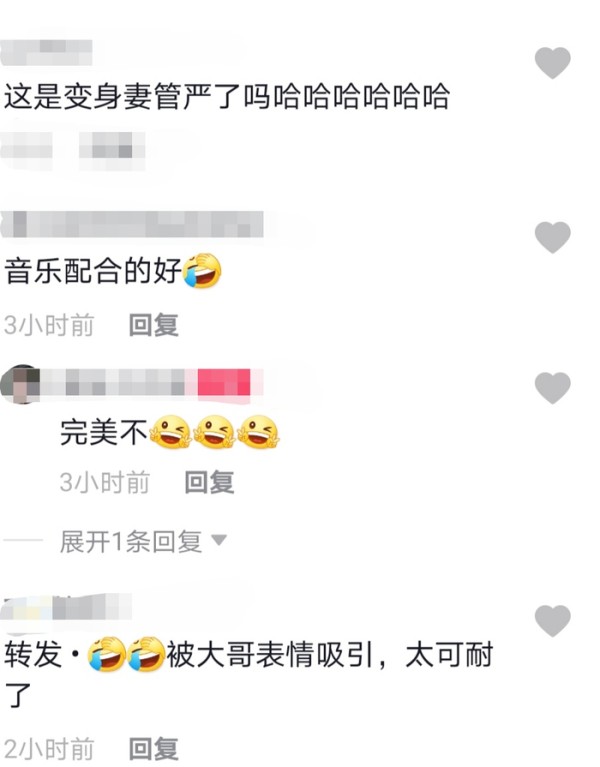Like the 这是变身妻管严了吗 comment
The image size is (600, 767).
coord(553,63)
